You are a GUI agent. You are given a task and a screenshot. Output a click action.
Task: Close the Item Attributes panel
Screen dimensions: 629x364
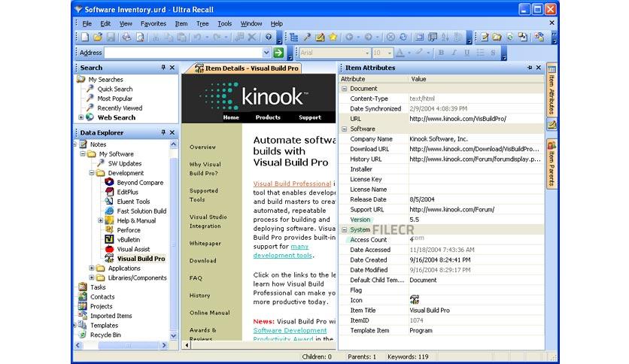539,68
